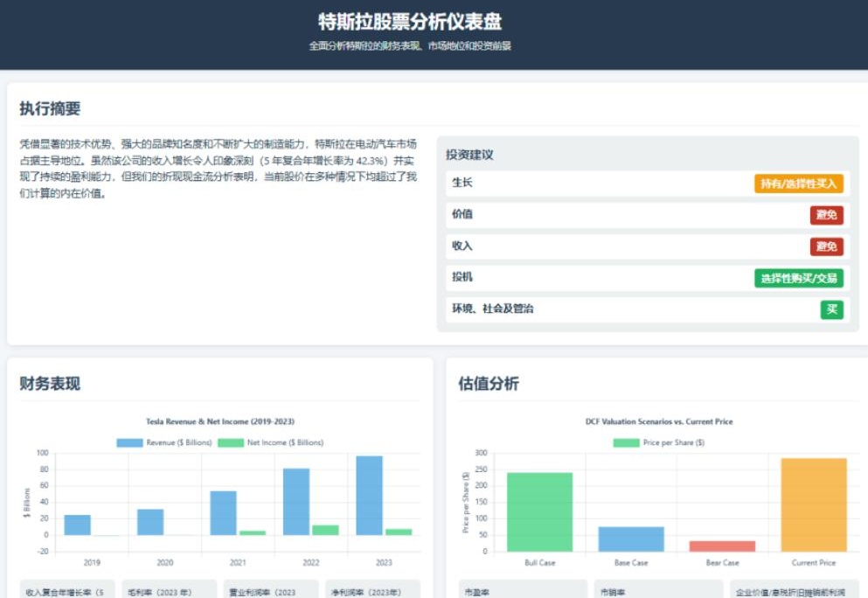Click the Tesla Revenue & Net Income chart title
This screenshot has width=868, height=598.
coord(220,421)
